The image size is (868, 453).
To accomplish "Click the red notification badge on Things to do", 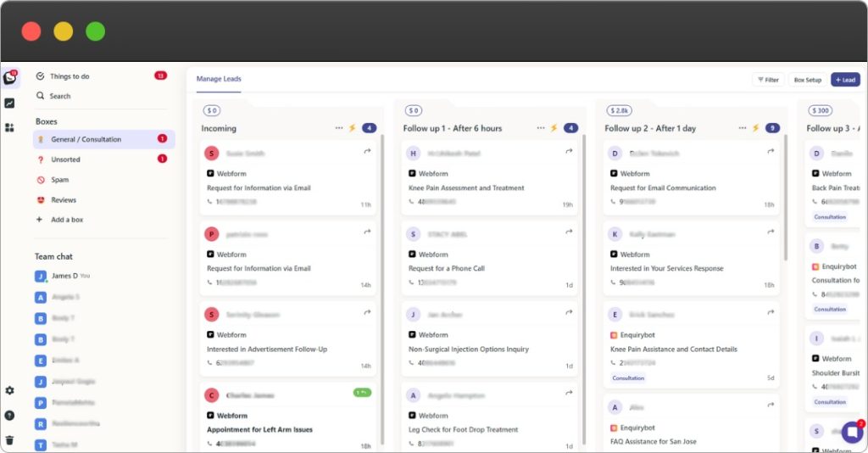I will [160, 75].
